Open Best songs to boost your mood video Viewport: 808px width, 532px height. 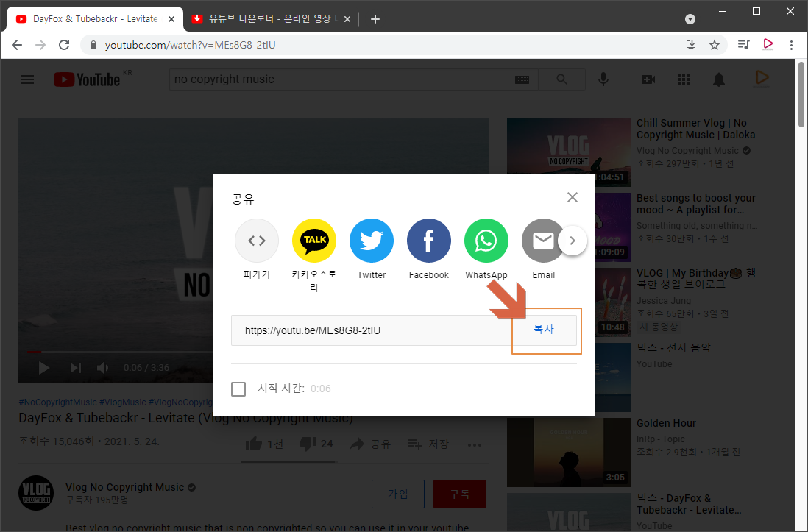click(695, 204)
